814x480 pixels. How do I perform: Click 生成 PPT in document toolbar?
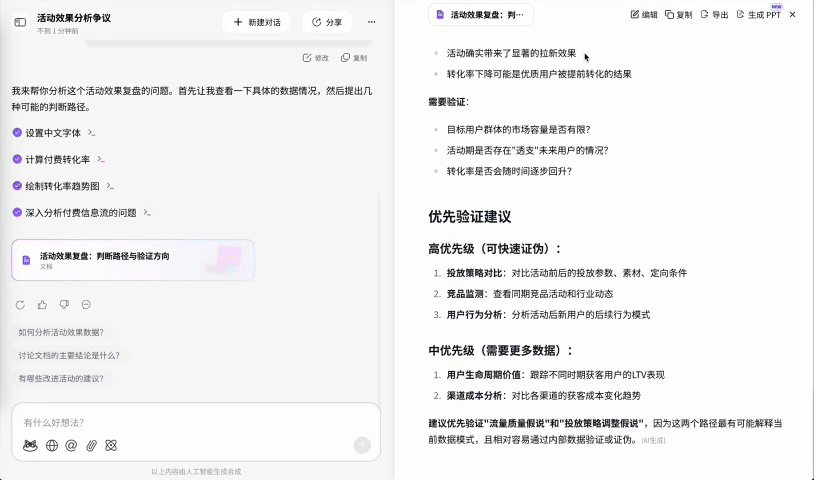(x=759, y=15)
